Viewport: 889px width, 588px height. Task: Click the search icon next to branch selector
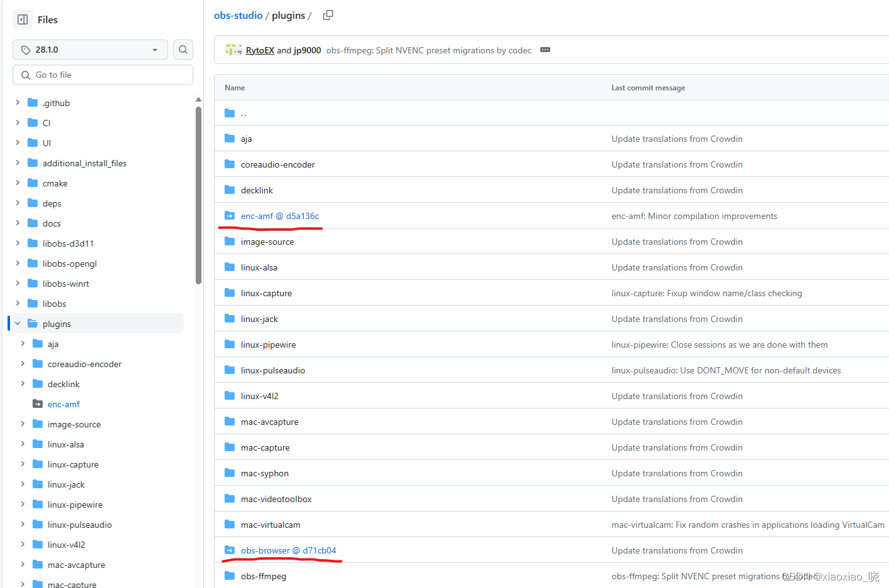[x=183, y=50]
